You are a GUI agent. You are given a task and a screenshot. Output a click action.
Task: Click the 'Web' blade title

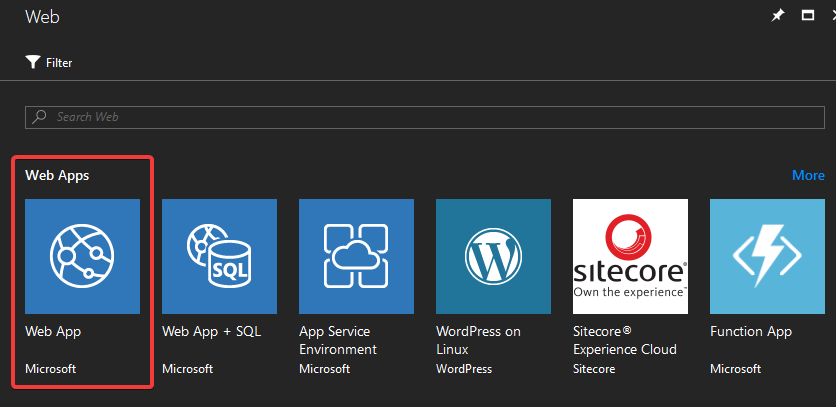(42, 17)
